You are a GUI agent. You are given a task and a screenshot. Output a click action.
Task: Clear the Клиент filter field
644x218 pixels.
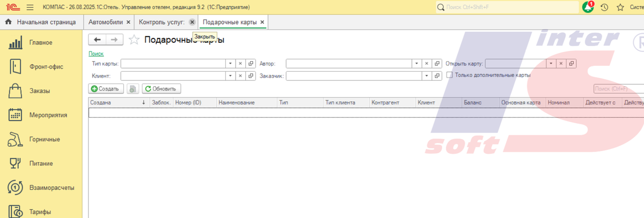coord(240,76)
